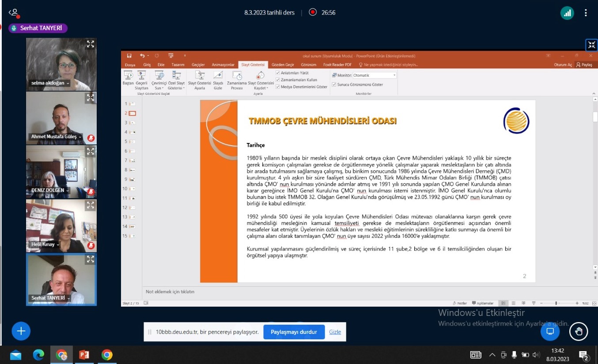
Task: Open PowerPoint from the Windows taskbar
Action: [x=84, y=355]
